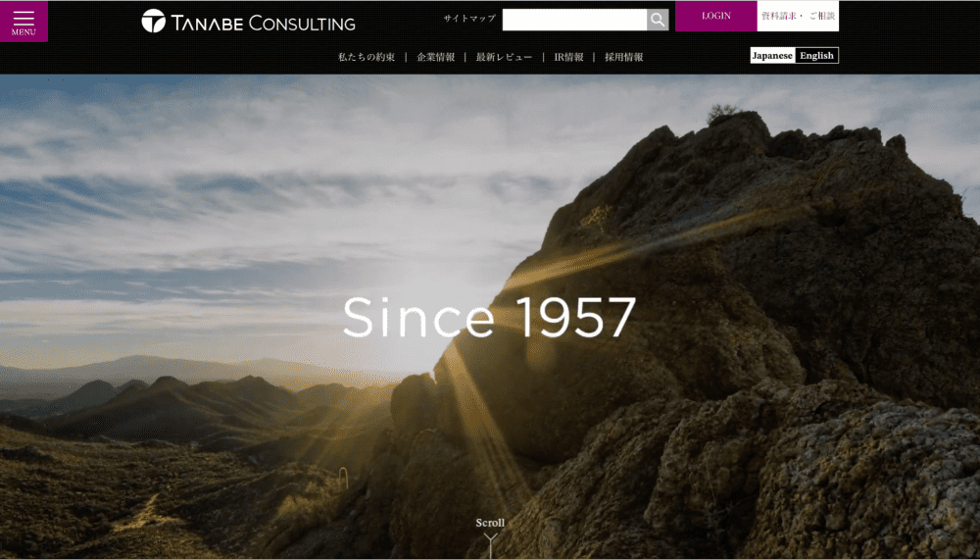The image size is (980, 560).
Task: Click the MENU text label
Action: coord(24,32)
